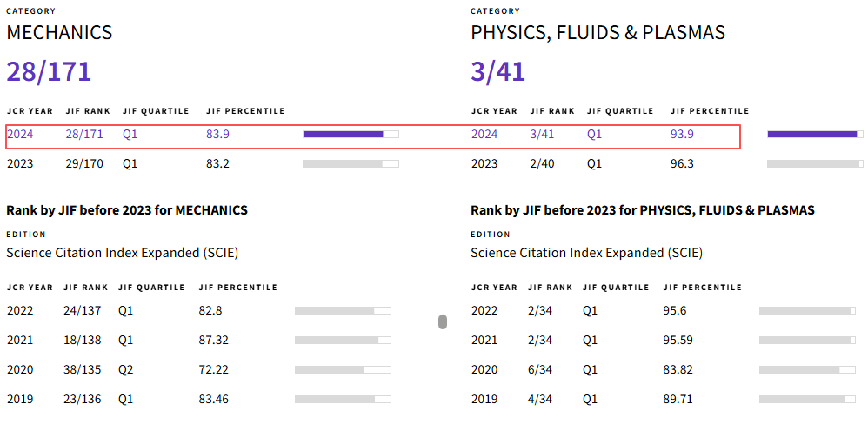Click the 2024 year link under Physics, Fluids & Plasmas
Viewport: 868px width, 424px height.
(x=484, y=135)
